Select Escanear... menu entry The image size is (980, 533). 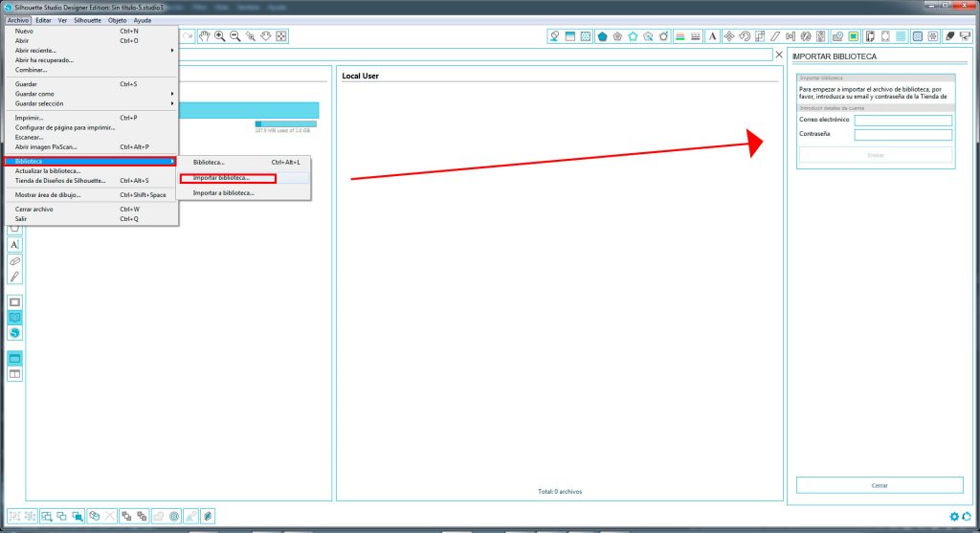click(91, 137)
